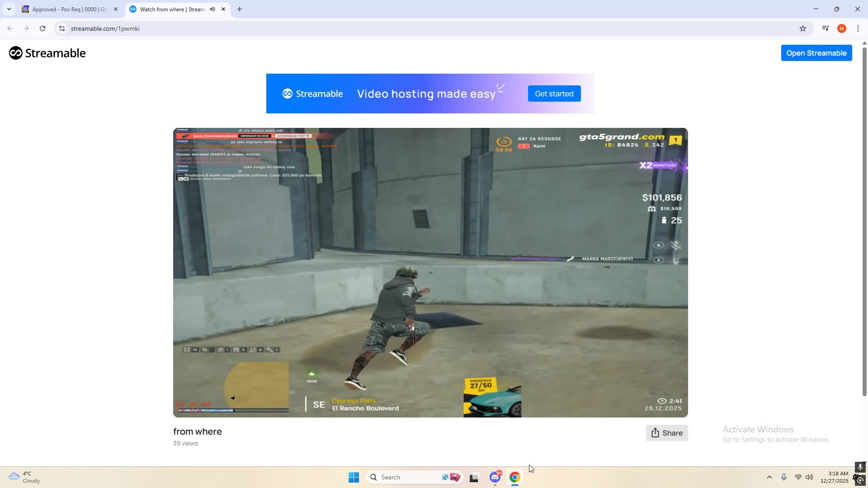The height and width of the screenshot is (488, 868).
Task: Play the video in the player
Action: click(x=430, y=272)
